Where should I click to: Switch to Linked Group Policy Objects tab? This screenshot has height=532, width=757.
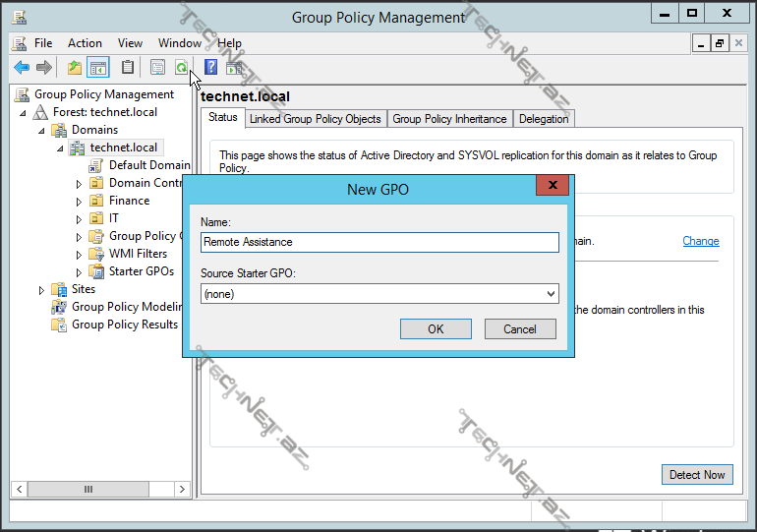click(315, 119)
